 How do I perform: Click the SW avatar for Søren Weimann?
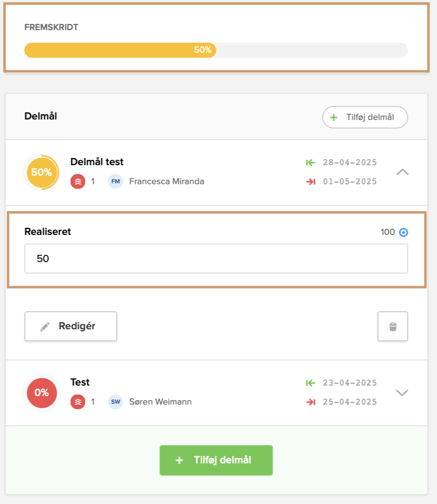116,402
